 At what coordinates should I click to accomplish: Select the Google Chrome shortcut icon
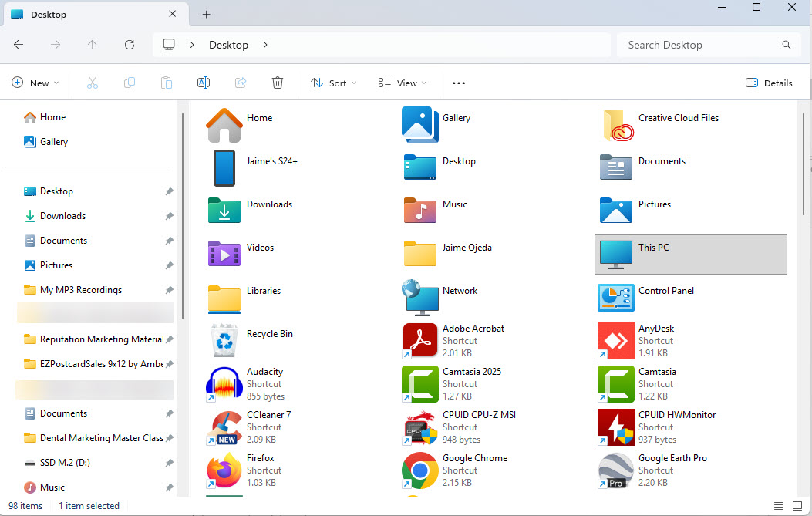[x=420, y=470]
